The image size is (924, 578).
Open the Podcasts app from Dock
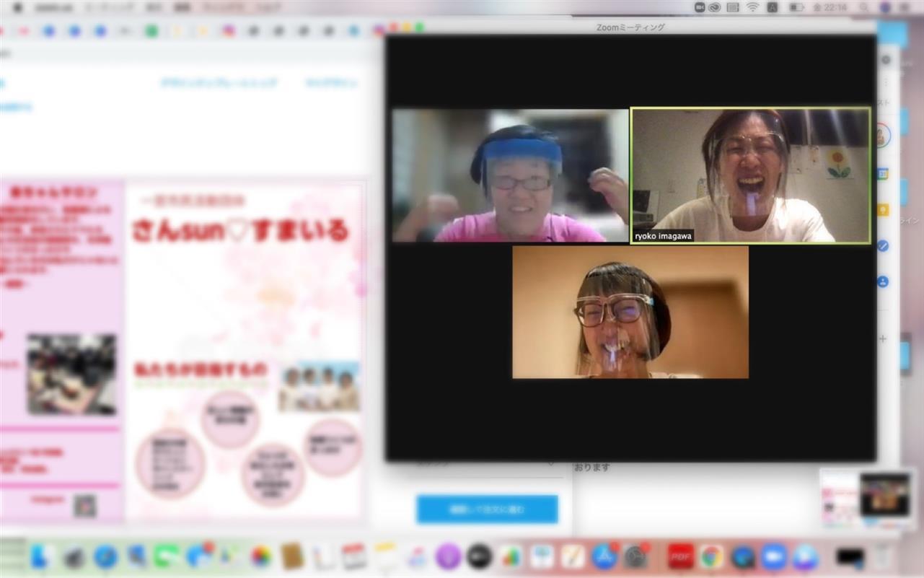pos(448,556)
